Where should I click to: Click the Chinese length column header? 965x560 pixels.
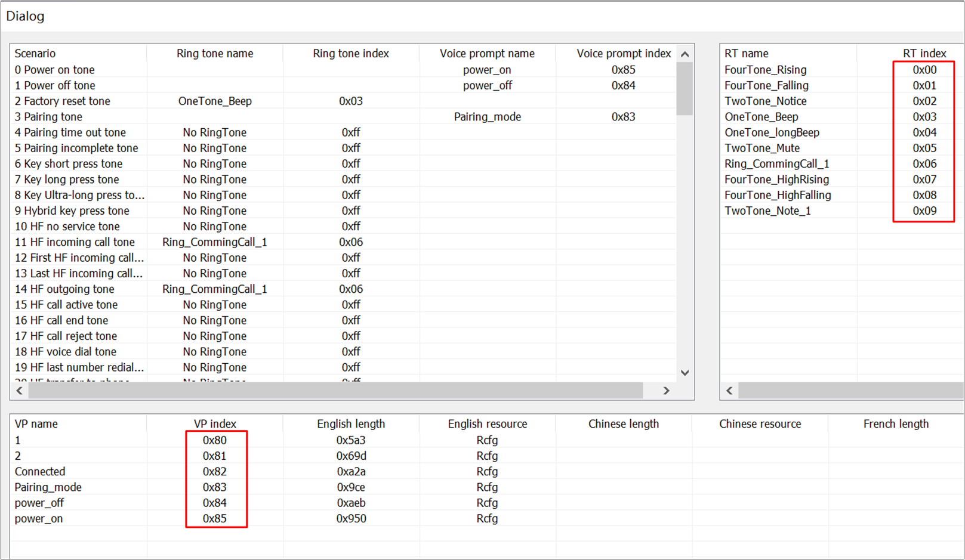[x=624, y=424]
